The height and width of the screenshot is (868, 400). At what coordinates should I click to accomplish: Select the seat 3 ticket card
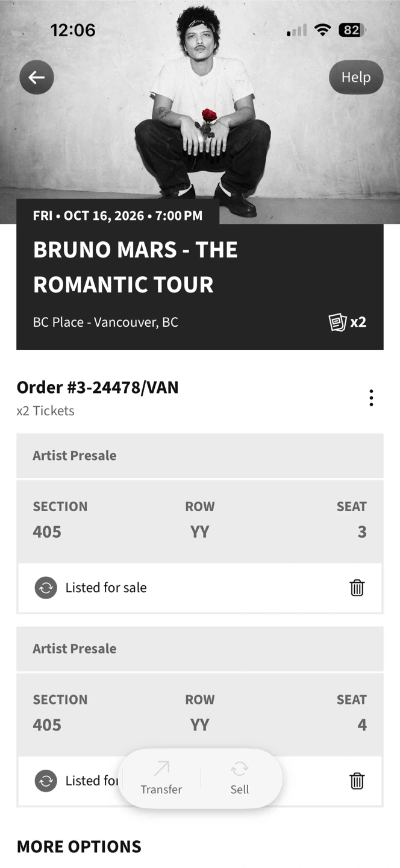pos(199,521)
